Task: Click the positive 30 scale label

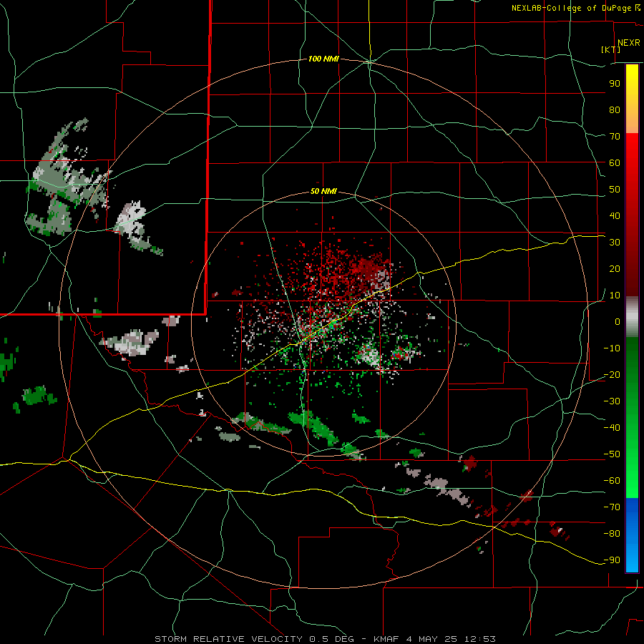Action: [615, 243]
